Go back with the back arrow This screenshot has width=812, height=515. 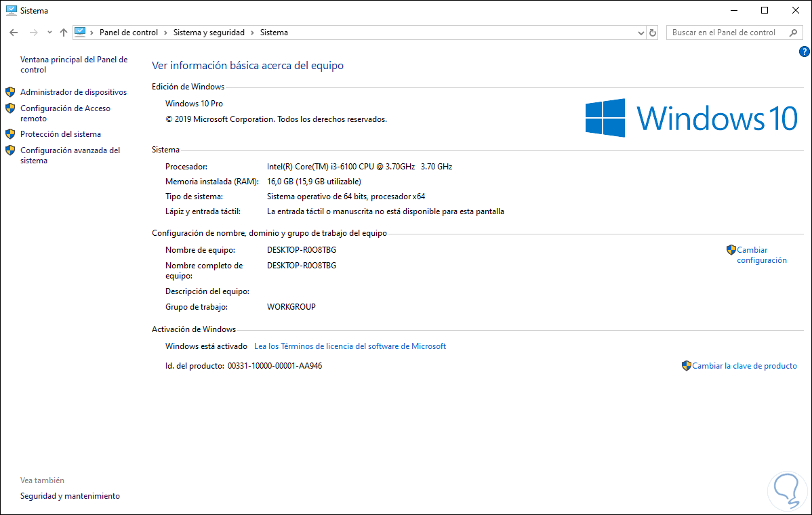coord(14,33)
